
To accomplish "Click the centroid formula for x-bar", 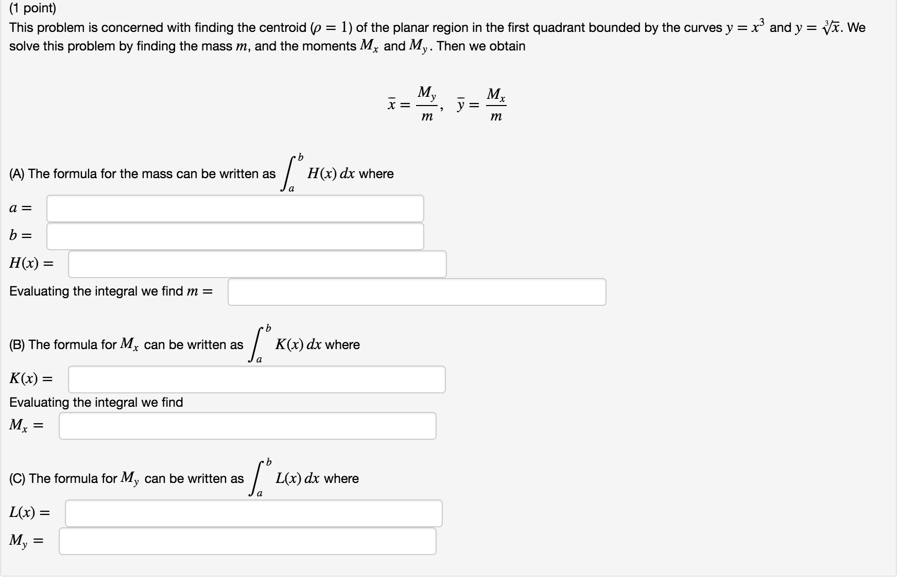I will click(x=412, y=102).
